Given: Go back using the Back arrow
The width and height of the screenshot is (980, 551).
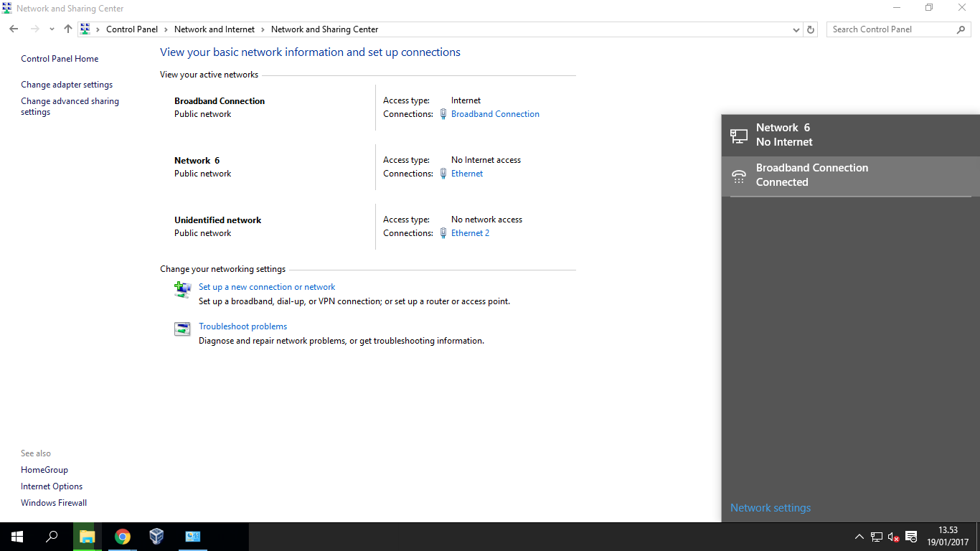Looking at the screenshot, I should point(14,29).
